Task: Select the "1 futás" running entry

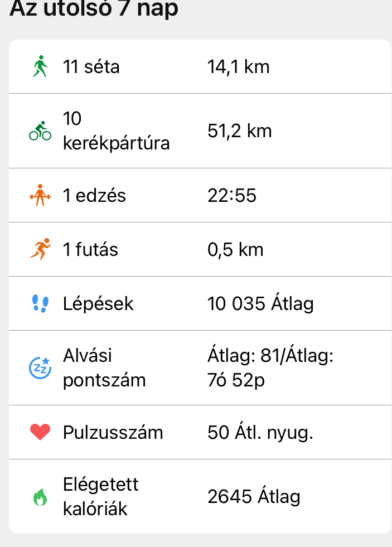Action: (90, 249)
